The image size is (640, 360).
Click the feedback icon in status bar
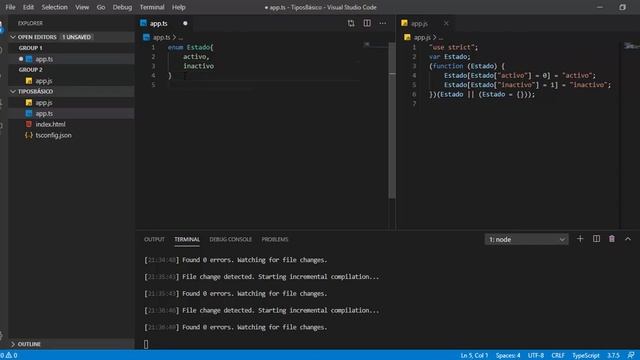[x=631, y=356]
